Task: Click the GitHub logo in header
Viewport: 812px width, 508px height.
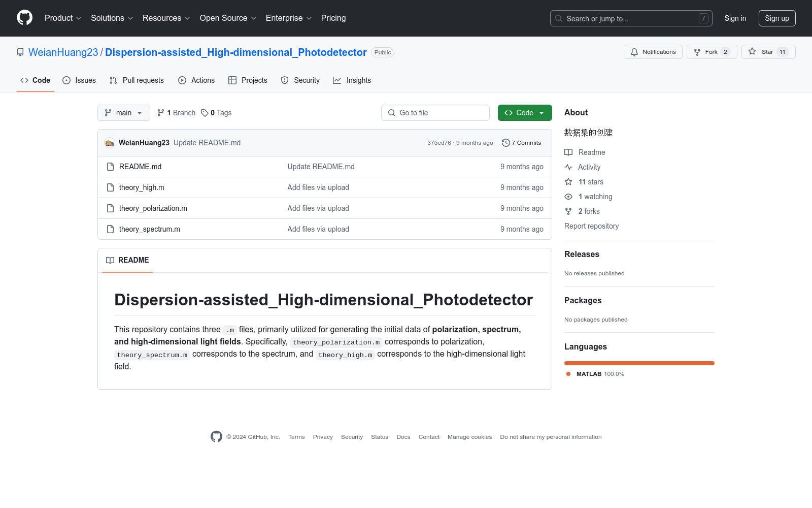Action: tap(24, 18)
